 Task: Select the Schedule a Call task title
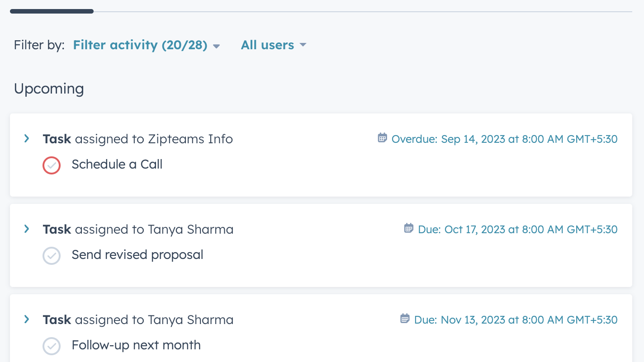pyautogui.click(x=117, y=164)
